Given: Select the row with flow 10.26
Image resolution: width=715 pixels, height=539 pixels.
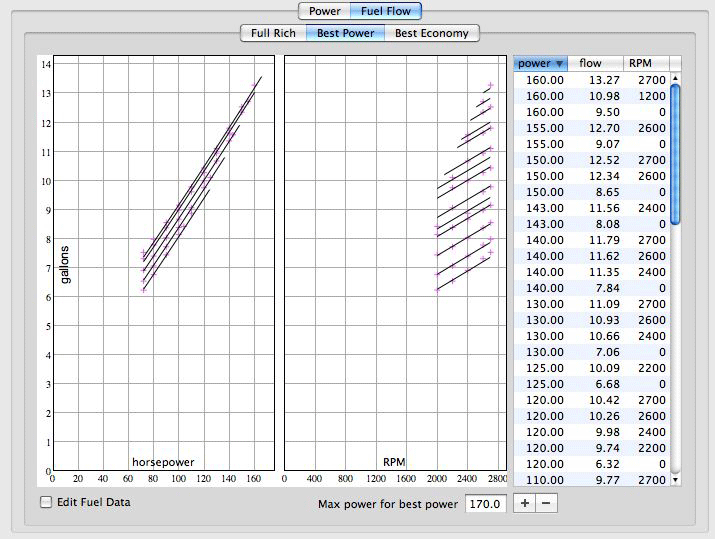Looking at the screenshot, I should (592, 416).
